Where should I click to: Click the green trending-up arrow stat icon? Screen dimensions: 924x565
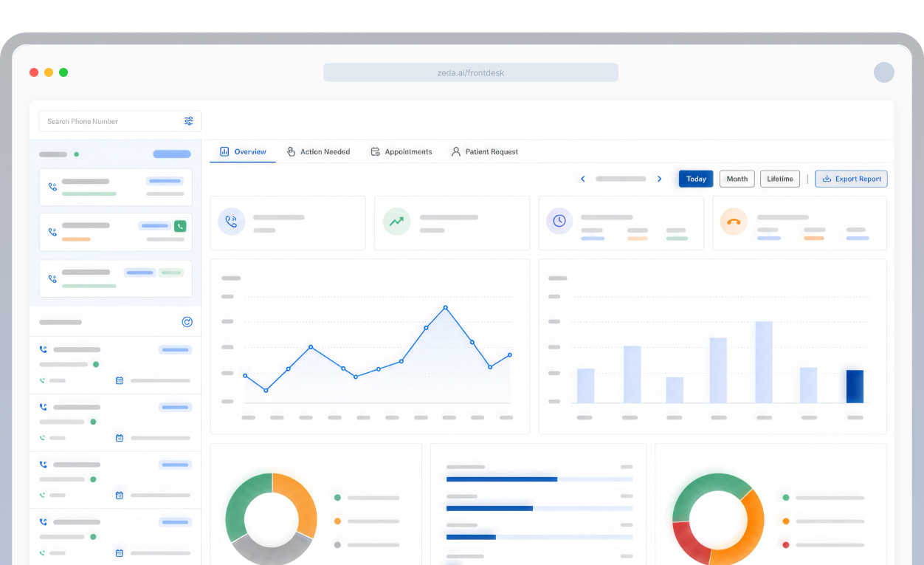(396, 221)
